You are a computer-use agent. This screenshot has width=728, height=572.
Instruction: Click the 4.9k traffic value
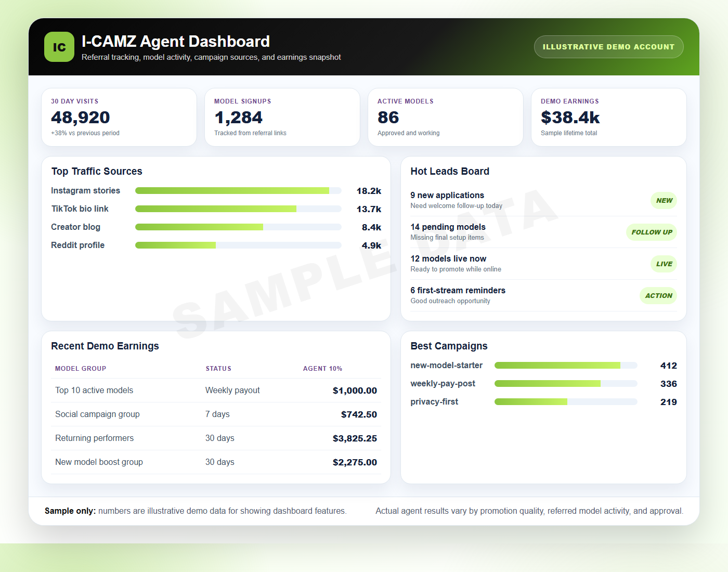click(371, 245)
